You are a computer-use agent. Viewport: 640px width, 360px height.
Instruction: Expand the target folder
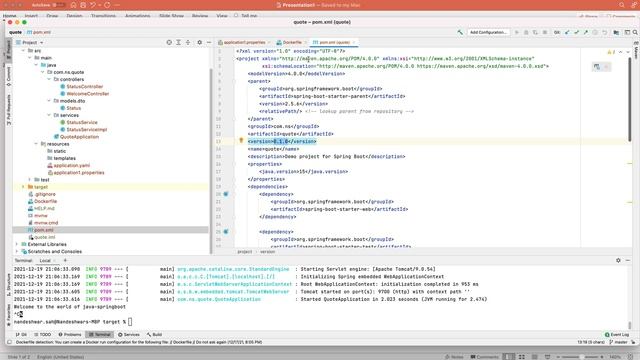click(x=24, y=187)
